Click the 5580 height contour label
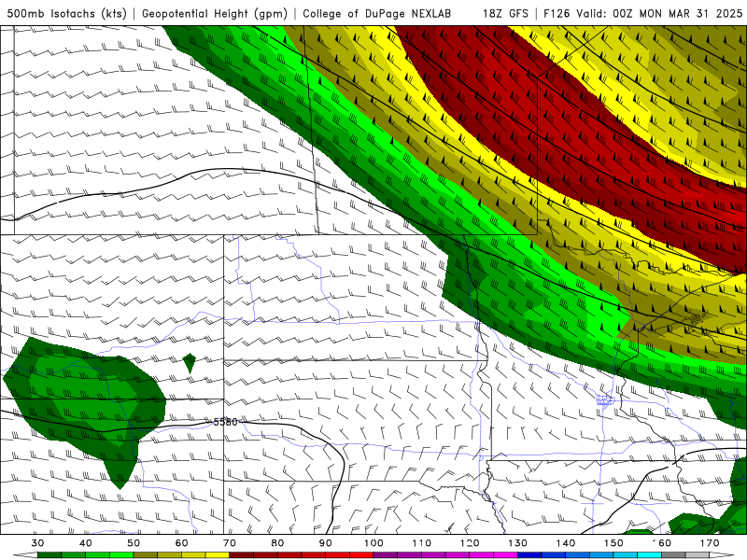Viewport: 747px width, 560px height. coord(225,422)
